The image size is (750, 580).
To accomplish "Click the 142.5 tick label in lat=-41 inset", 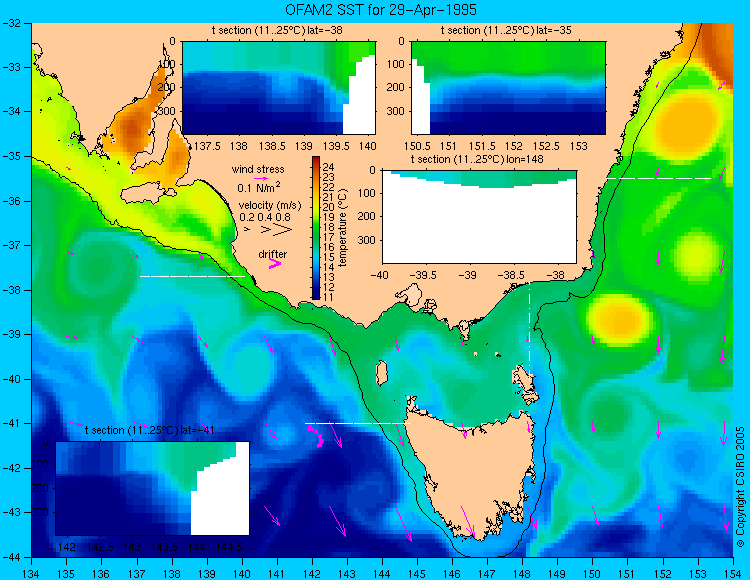I will tap(100, 547).
